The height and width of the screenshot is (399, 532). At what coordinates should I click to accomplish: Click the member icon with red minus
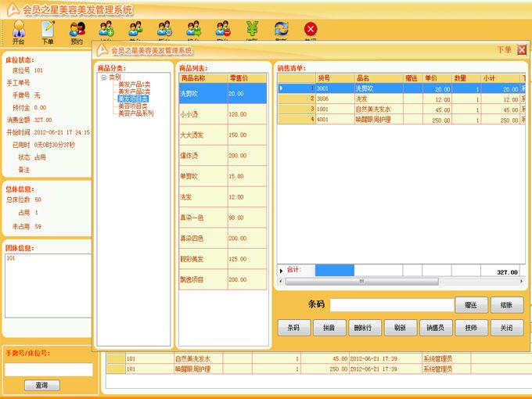(x=223, y=30)
